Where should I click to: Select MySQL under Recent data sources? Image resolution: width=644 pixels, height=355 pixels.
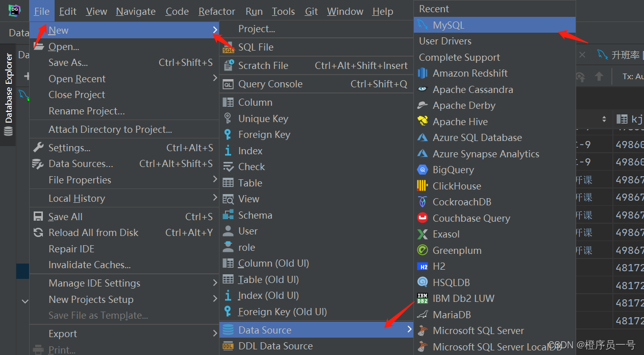click(494, 25)
